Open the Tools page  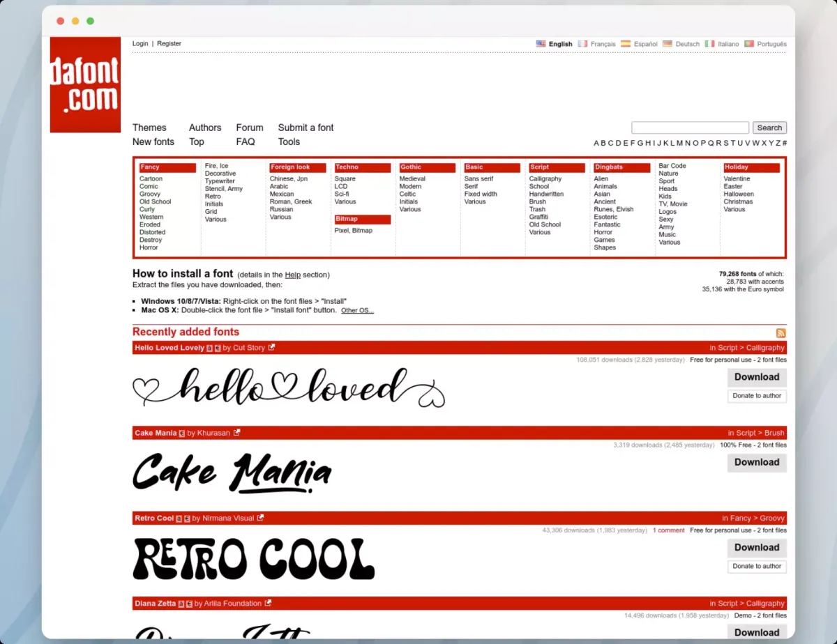[x=289, y=141]
